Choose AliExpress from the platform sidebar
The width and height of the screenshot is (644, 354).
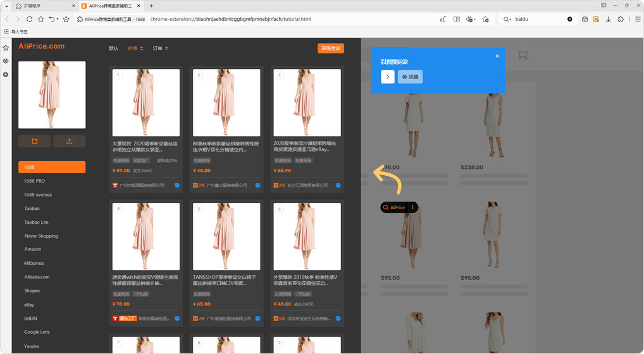(x=34, y=263)
